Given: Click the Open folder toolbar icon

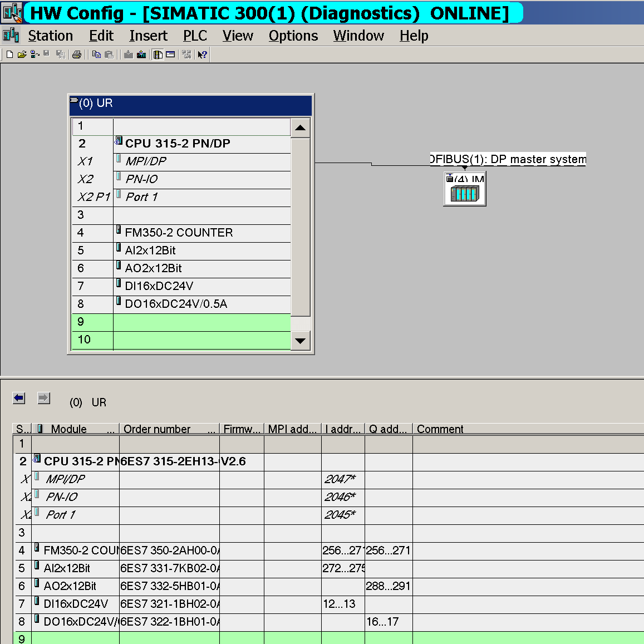Looking at the screenshot, I should point(22,55).
